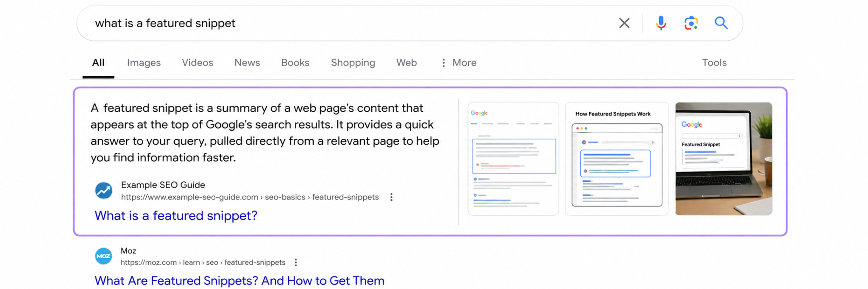
Task: Switch to the Images tab
Action: 144,63
